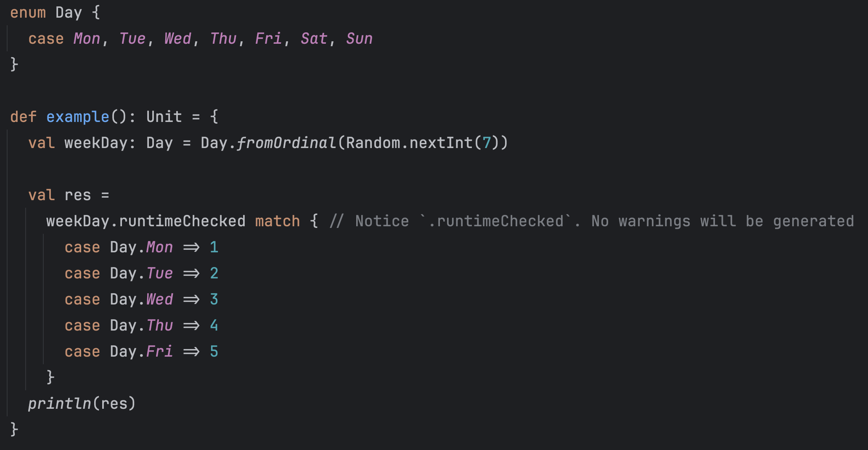
Task: Click the arrow after Day.Mon
Action: point(191,247)
